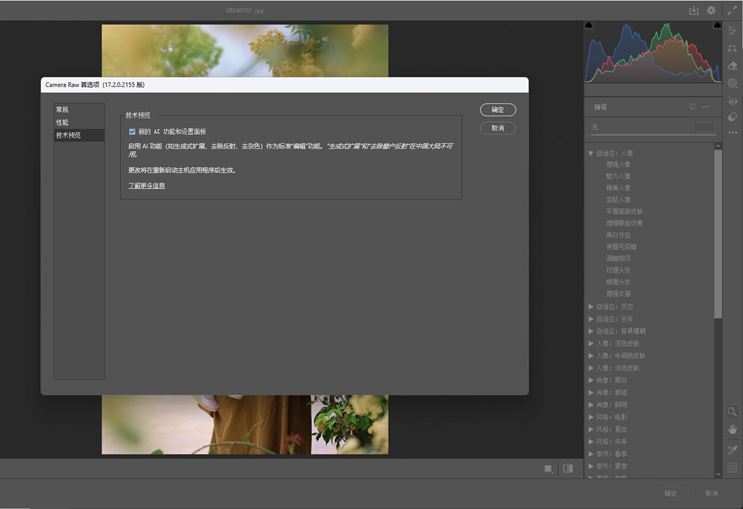Toggle the grid overlay icon
The width and height of the screenshot is (743, 509).
pyautogui.click(x=732, y=468)
